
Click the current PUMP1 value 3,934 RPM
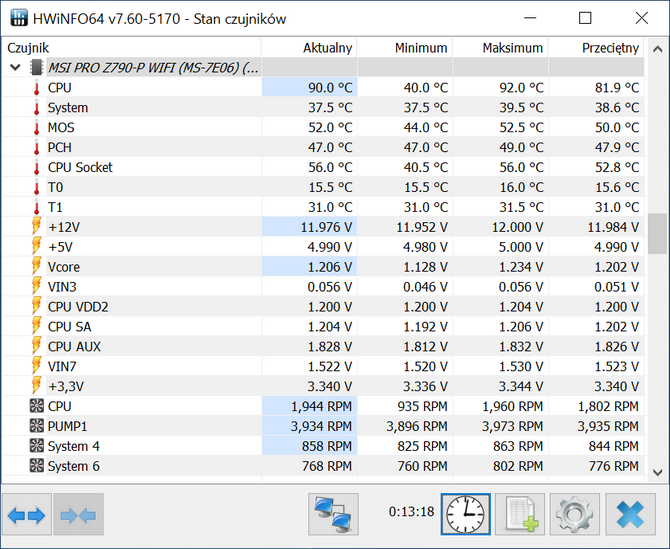click(x=321, y=426)
